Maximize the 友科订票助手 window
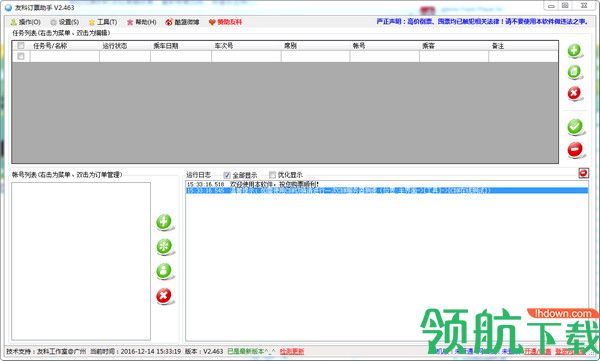 pos(565,6)
